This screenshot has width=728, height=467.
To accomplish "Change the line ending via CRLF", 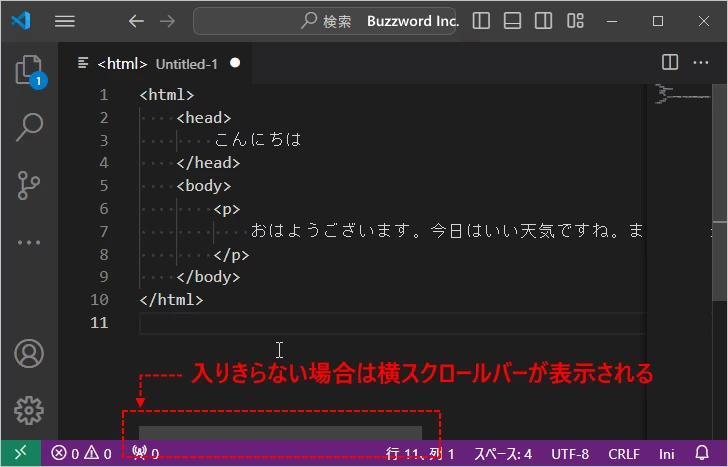I will click(x=624, y=454).
